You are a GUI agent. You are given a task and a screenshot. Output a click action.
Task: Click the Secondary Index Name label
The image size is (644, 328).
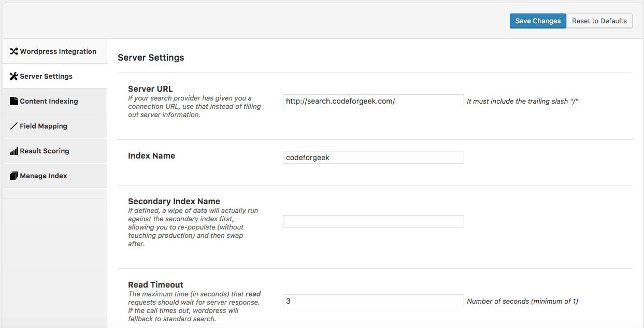pyautogui.click(x=174, y=201)
